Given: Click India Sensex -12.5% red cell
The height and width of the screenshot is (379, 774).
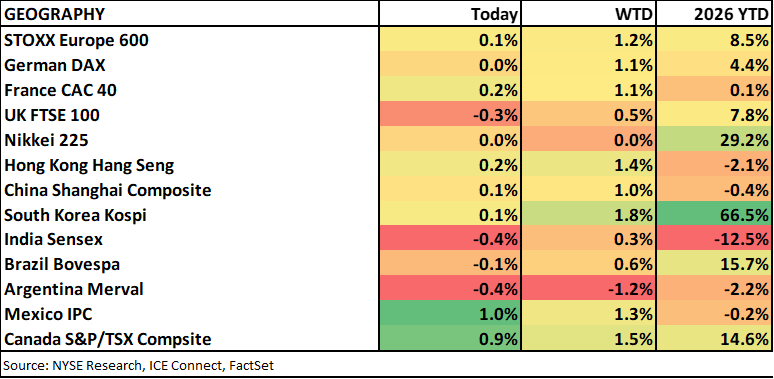Looking at the screenshot, I should [714, 240].
